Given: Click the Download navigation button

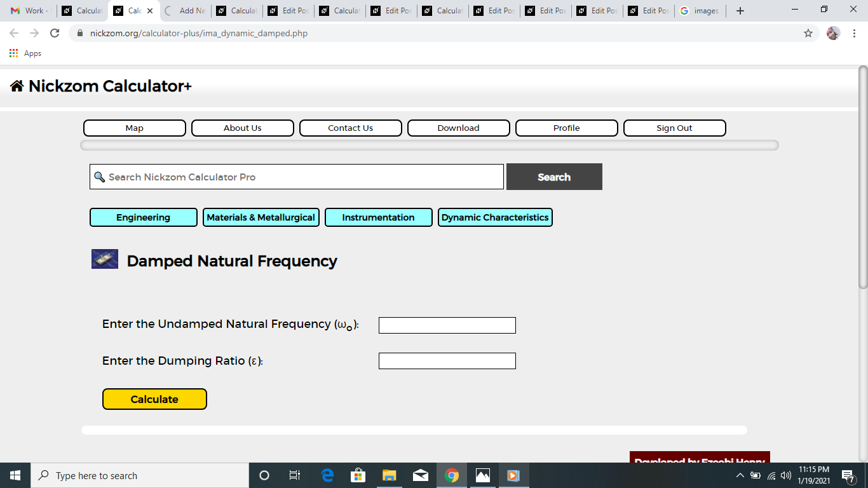Looking at the screenshot, I should 459,128.
